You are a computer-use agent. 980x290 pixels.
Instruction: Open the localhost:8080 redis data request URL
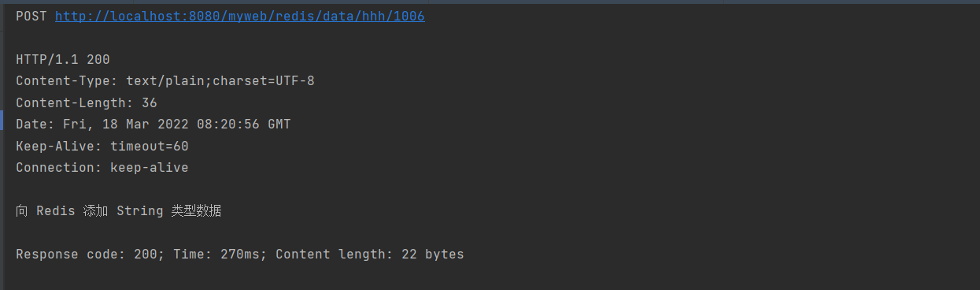tap(240, 16)
